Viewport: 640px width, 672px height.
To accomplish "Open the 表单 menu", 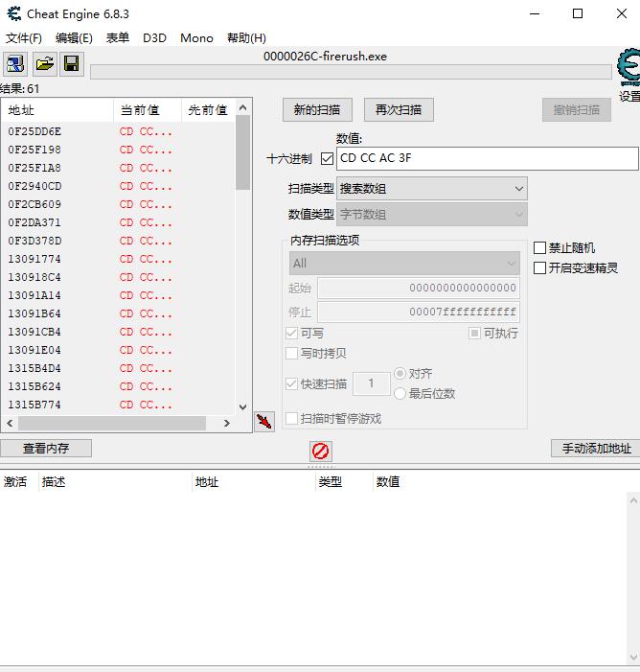I will click(x=118, y=38).
